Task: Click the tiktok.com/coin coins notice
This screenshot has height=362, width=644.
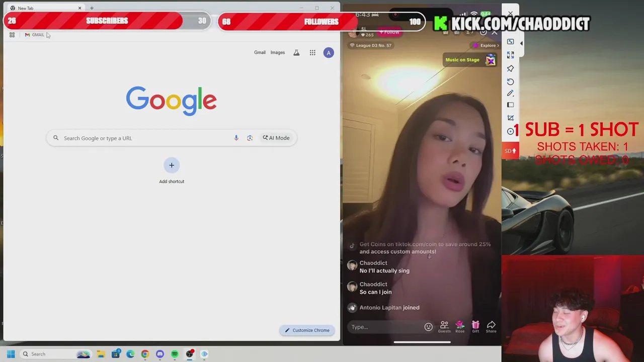Action: pos(425,248)
